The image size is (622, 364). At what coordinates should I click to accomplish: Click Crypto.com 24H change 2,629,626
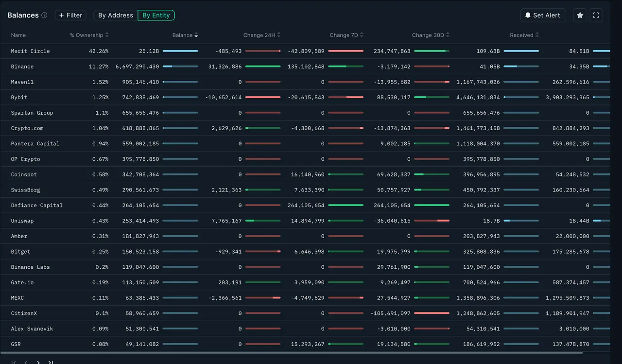[x=226, y=128]
